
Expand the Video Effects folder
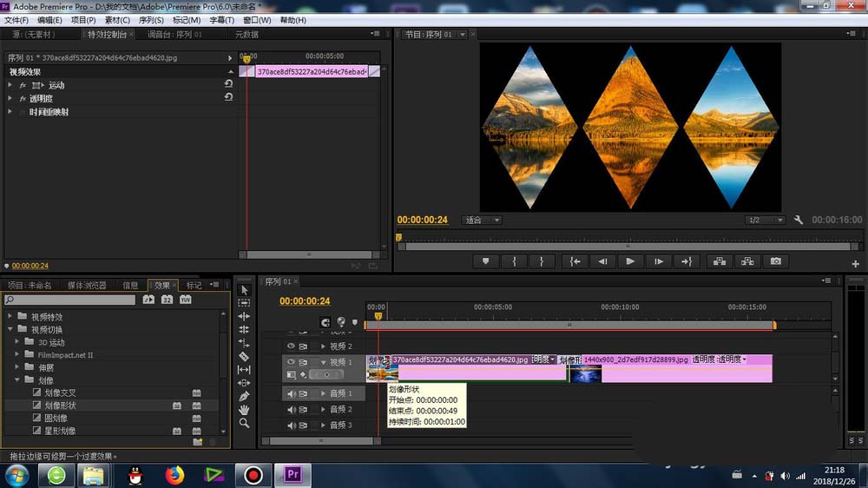10,316
